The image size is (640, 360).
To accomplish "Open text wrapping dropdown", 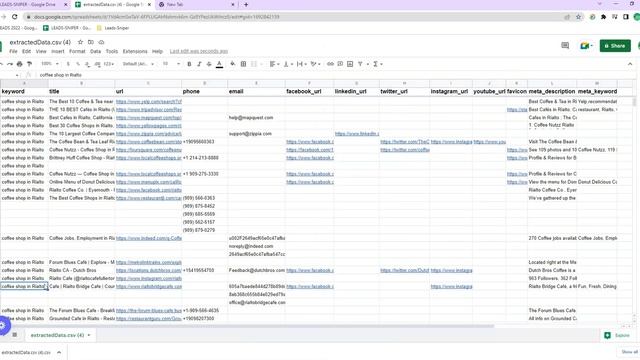I will [301, 64].
